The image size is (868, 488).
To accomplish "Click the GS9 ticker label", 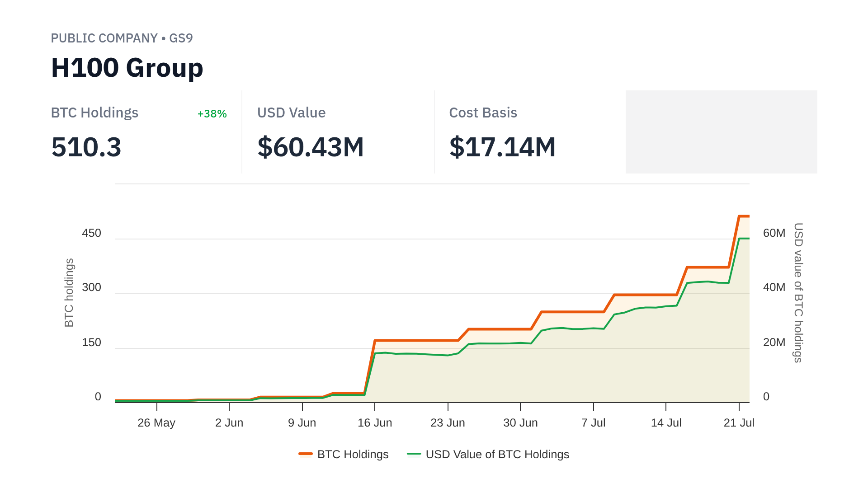I will 181,38.
